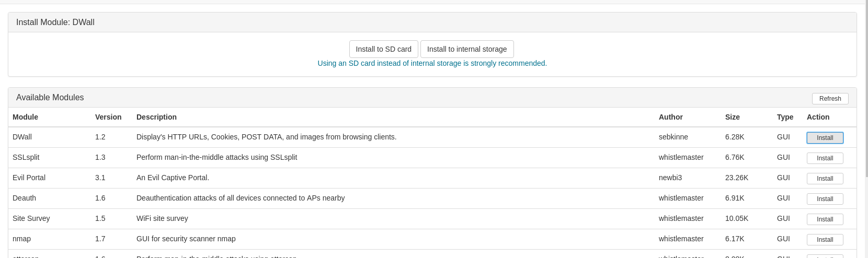868x258 pixels.
Task: Install the Site Survey module
Action: 825,219
